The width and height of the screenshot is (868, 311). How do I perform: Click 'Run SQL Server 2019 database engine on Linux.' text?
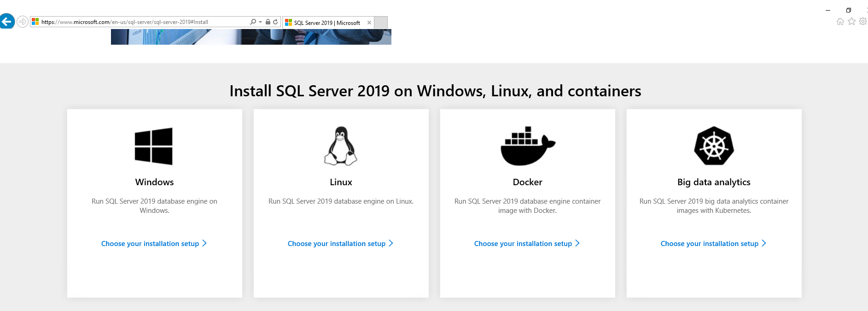click(x=341, y=201)
